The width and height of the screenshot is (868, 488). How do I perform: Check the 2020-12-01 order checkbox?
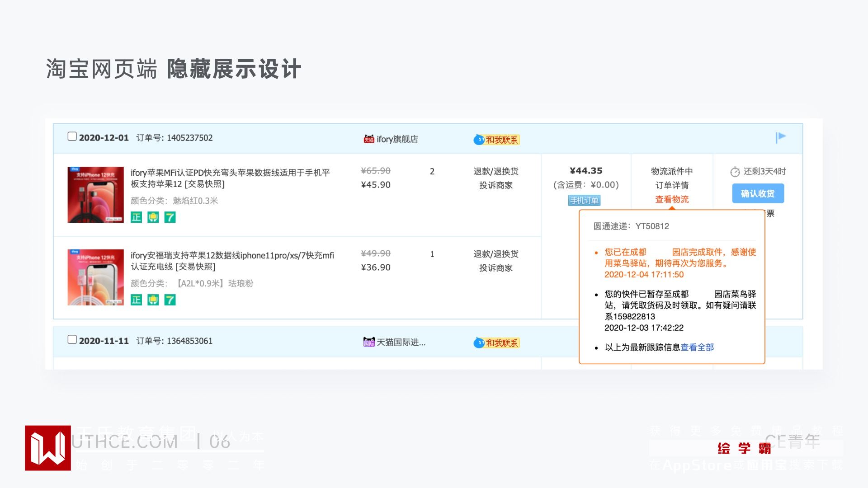72,136
